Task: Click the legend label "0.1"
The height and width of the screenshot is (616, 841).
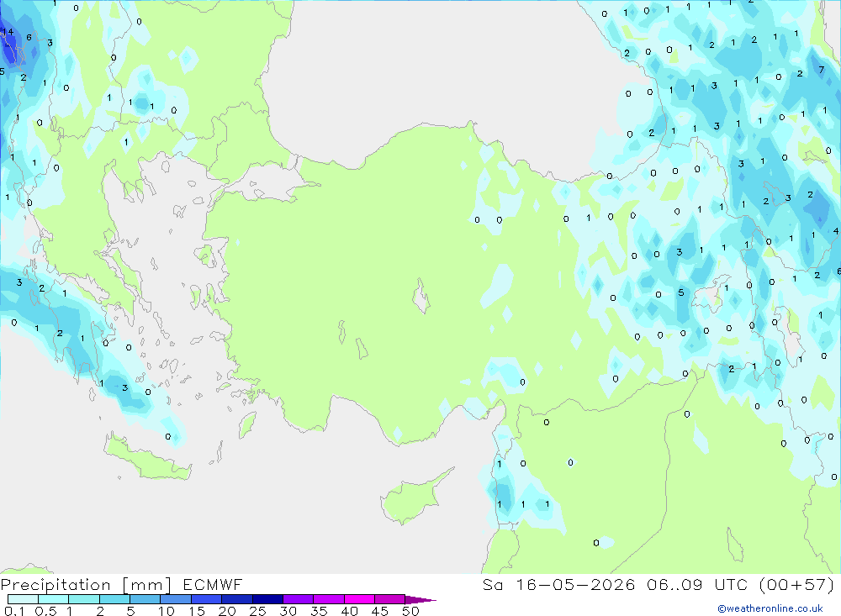Action: pyautogui.click(x=14, y=611)
